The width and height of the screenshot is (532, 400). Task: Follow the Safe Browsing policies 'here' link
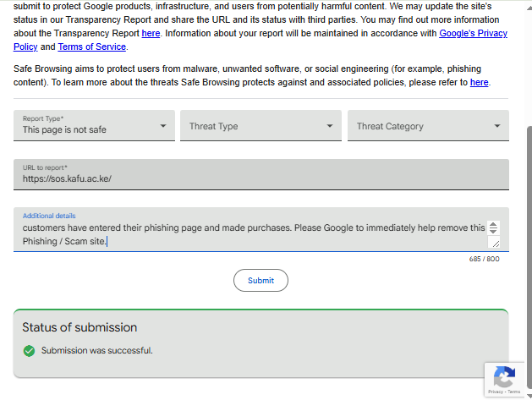click(x=480, y=82)
